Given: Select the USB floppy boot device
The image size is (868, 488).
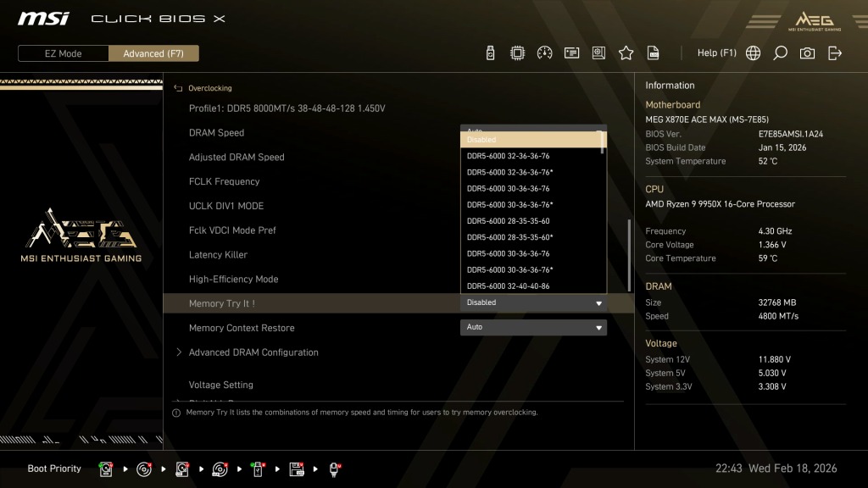Looking at the screenshot, I should pos(296,469).
